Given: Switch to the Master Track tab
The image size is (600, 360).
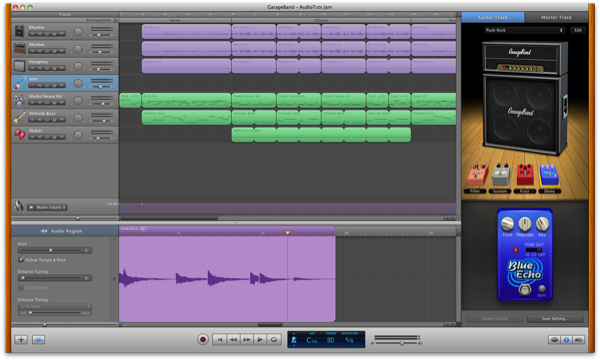Looking at the screenshot, I should click(556, 17).
